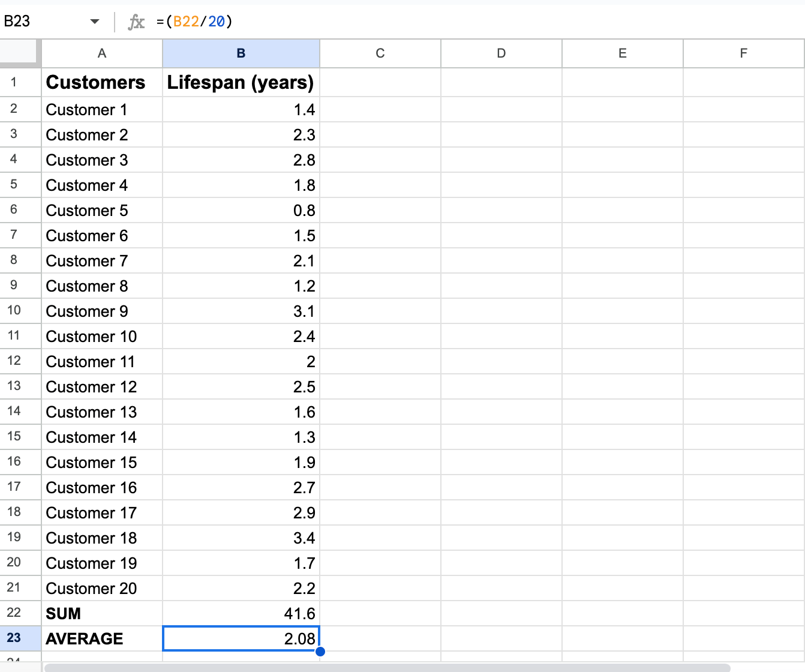Screen dimensions: 805x672
Task: Select the Customer 8 cell
Action: 102,286
